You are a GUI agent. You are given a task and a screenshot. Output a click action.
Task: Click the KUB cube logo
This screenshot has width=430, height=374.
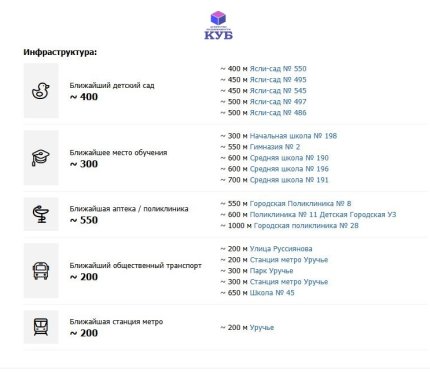tap(218, 25)
